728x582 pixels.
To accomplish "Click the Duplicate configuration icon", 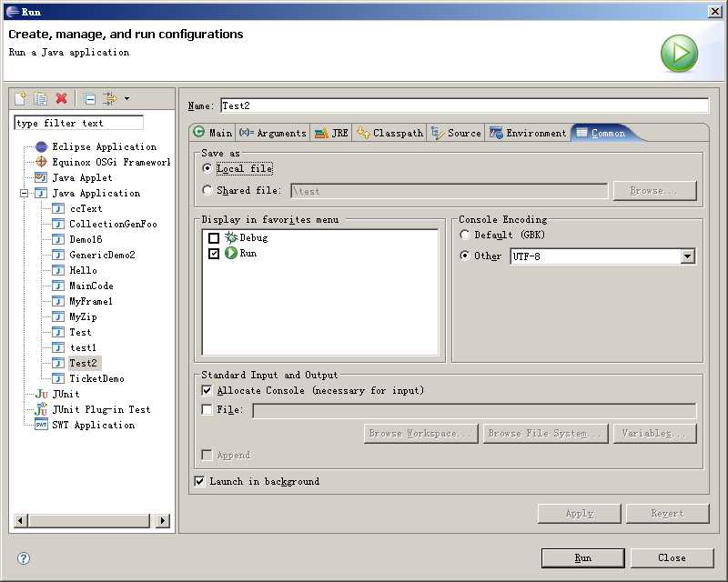I will tap(40, 98).
